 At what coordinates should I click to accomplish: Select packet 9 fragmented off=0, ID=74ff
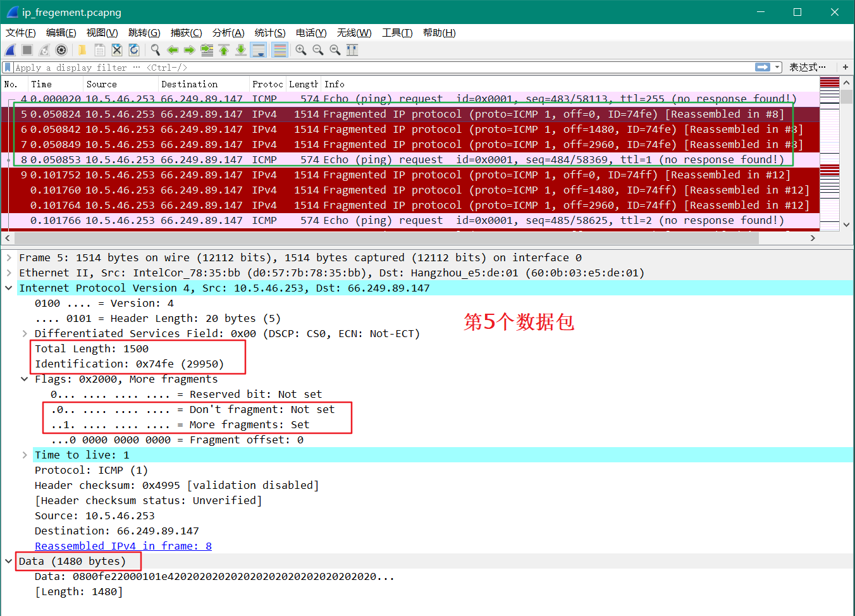(x=410, y=175)
